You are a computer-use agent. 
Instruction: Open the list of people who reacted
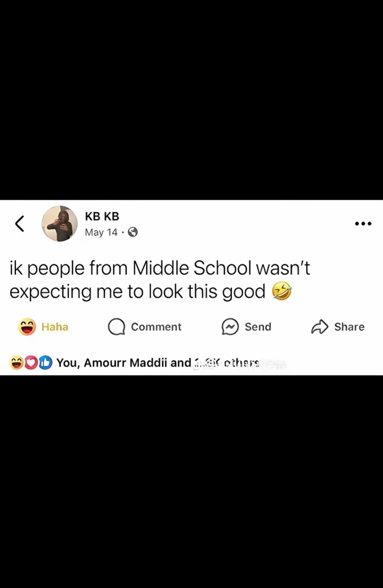158,363
